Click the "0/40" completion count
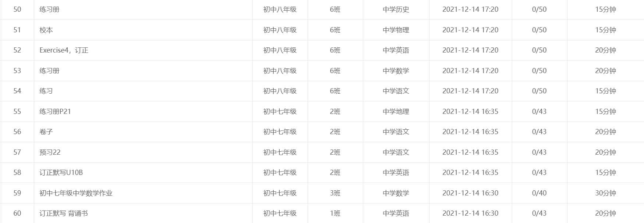 (539, 193)
